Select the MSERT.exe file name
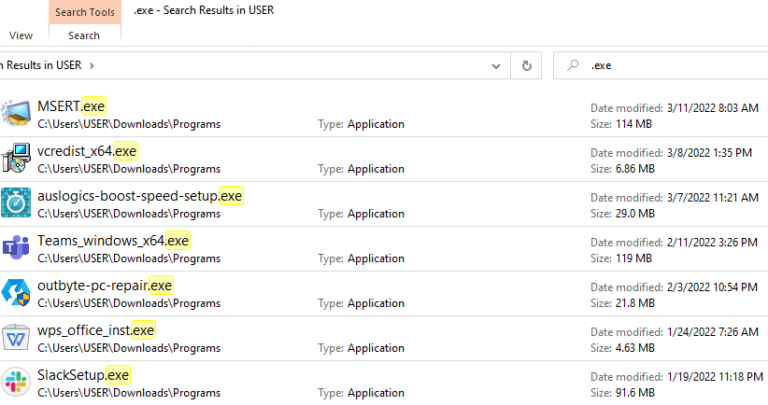The width and height of the screenshot is (768, 405). [71, 105]
